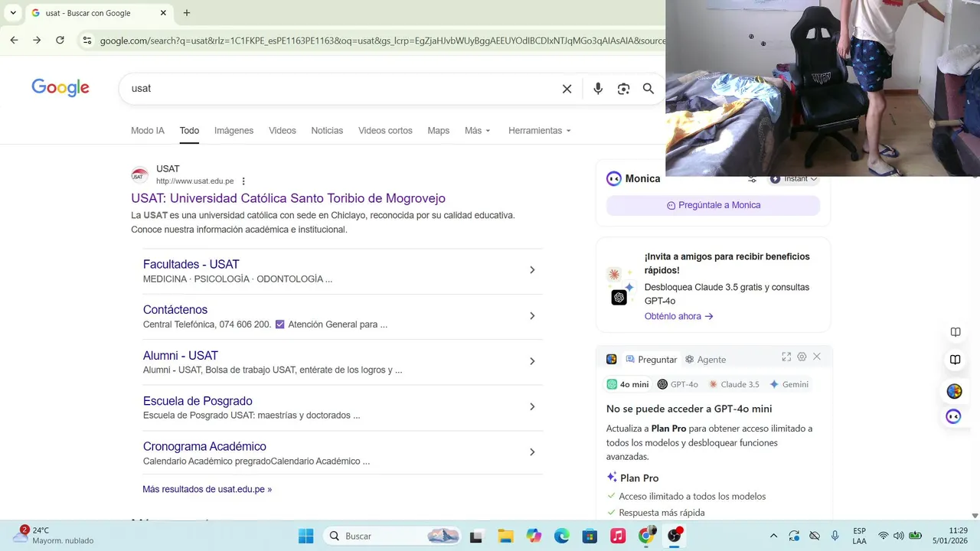Expand chevron on Facultades - USAT row
The height and width of the screenshot is (551, 980).
click(x=532, y=270)
